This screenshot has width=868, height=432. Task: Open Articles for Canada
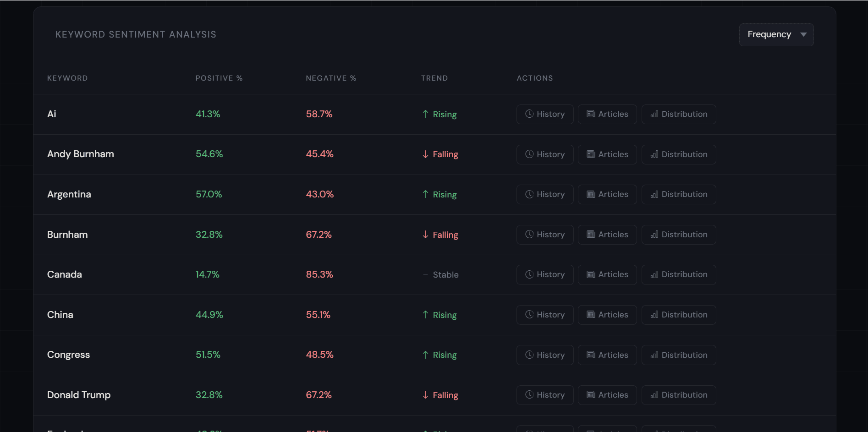point(607,274)
